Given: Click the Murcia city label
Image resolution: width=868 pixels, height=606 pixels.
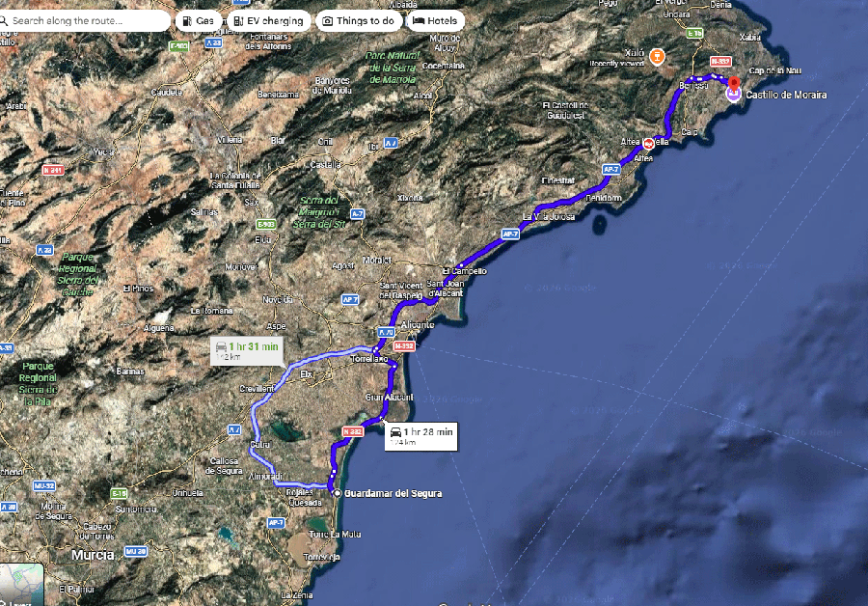Looking at the screenshot, I should [93, 555].
